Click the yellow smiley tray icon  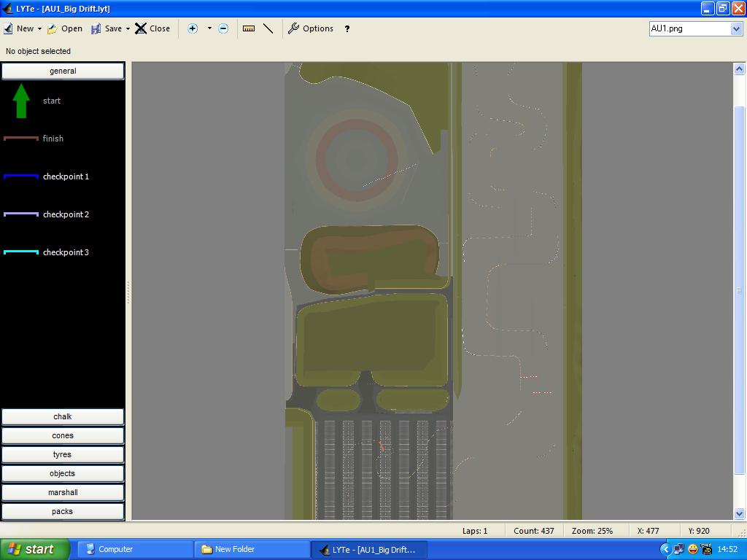click(x=693, y=549)
